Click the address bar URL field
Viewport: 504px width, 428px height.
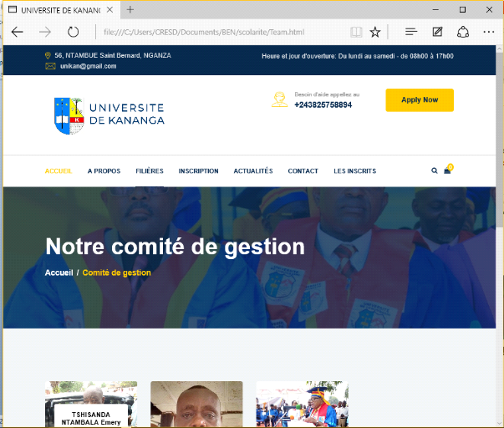[204, 32]
